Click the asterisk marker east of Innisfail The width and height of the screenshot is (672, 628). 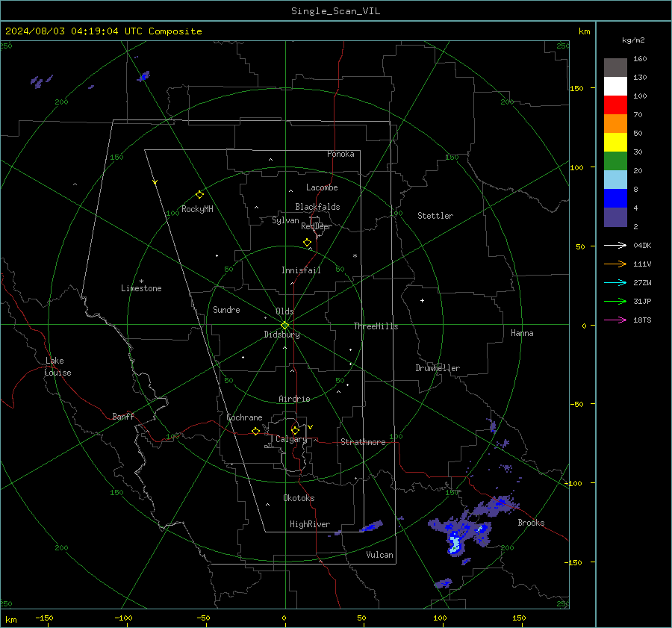[x=355, y=256]
